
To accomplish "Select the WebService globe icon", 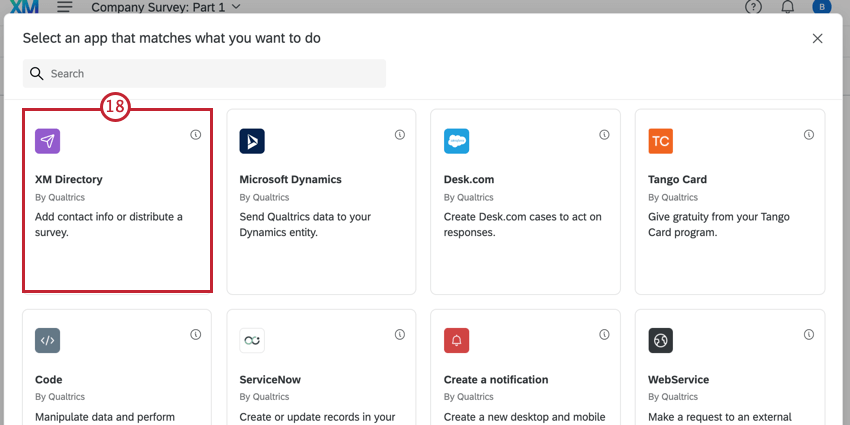I will point(661,340).
